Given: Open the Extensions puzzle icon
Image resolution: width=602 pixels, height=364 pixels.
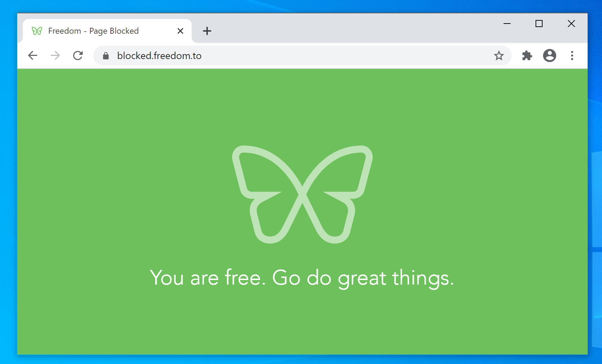Looking at the screenshot, I should [527, 56].
